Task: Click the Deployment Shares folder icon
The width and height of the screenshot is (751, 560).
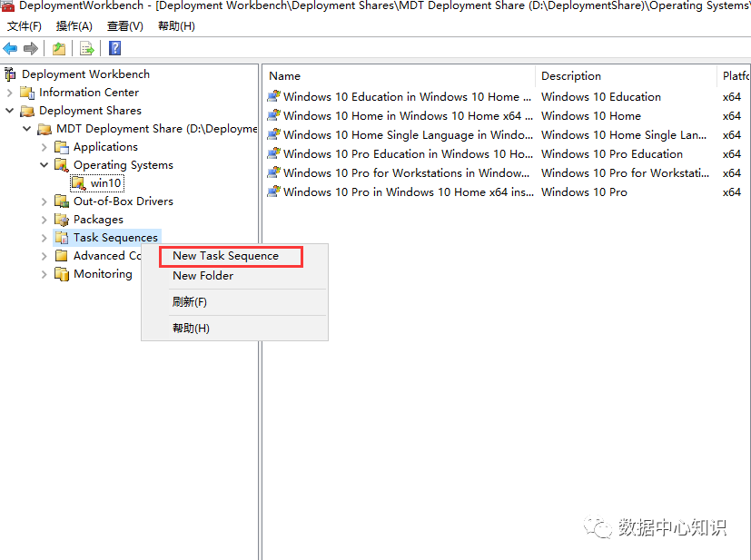Action: [27, 111]
